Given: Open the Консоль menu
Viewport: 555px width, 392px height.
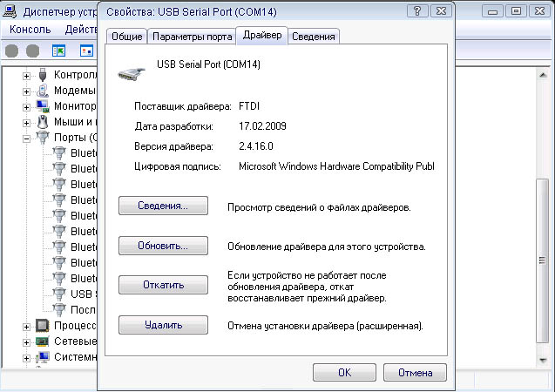Looking at the screenshot, I should point(31,30).
